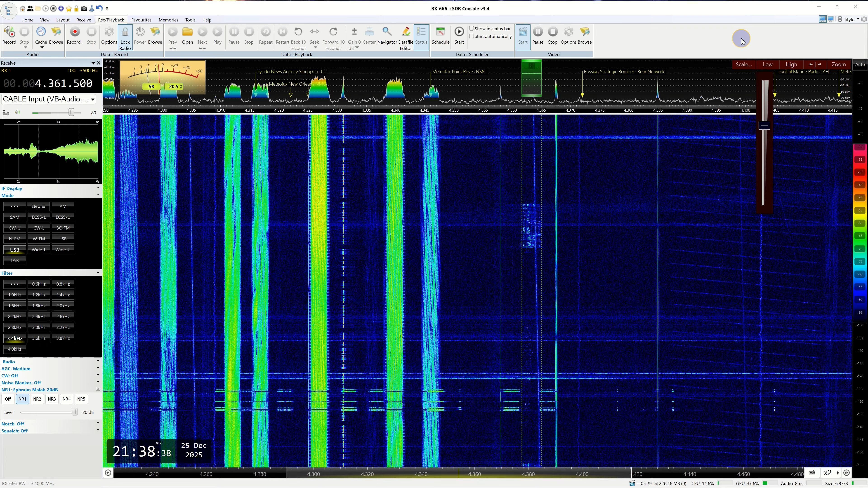Turn noise reduction Off
The image size is (868, 488).
(8, 399)
